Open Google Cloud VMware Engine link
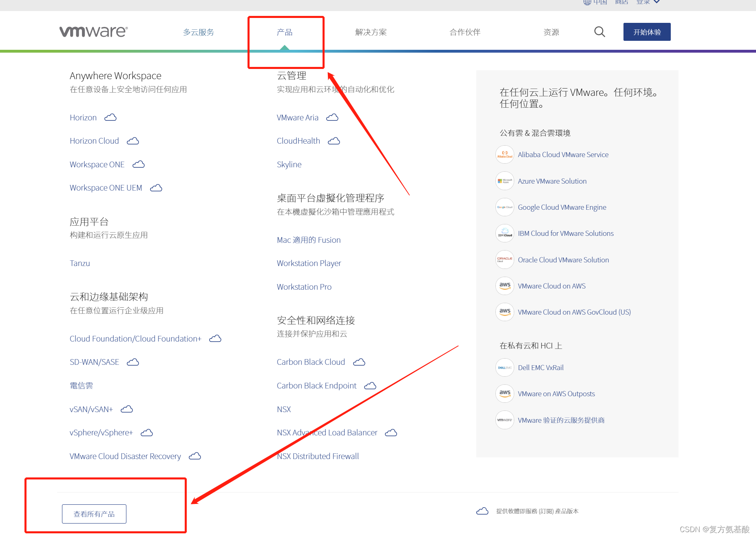756x537 pixels. click(562, 207)
